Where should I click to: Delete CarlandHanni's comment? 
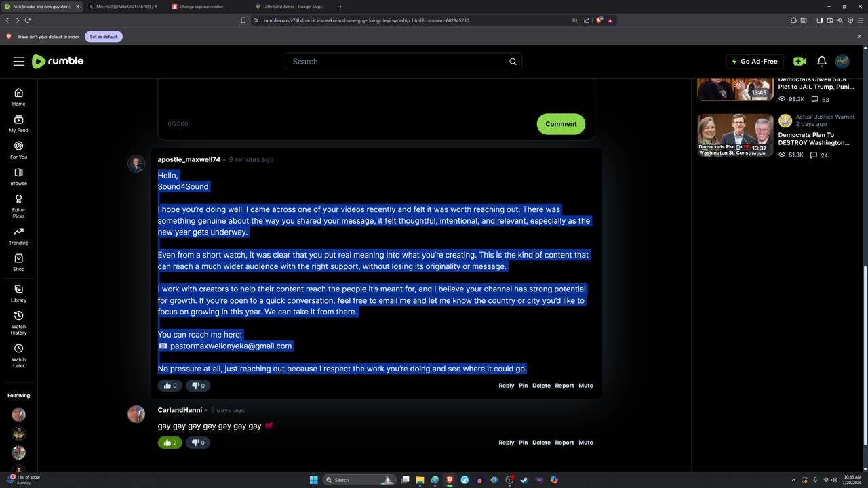coord(541,443)
